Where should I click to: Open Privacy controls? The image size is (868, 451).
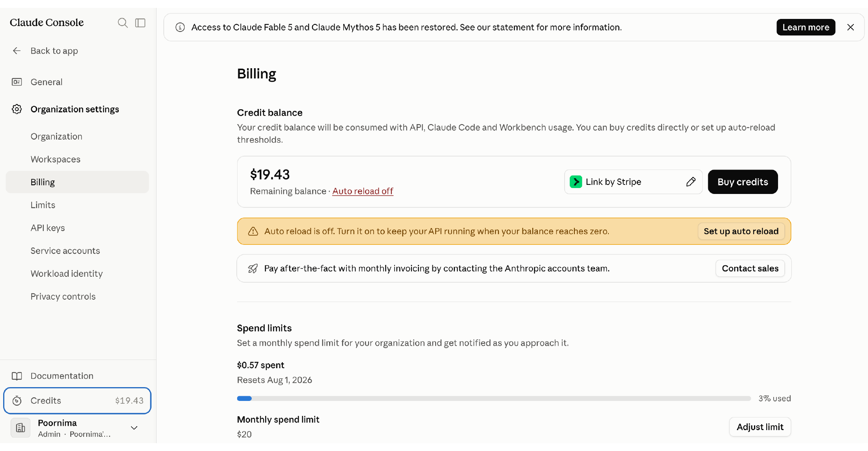[77, 296]
